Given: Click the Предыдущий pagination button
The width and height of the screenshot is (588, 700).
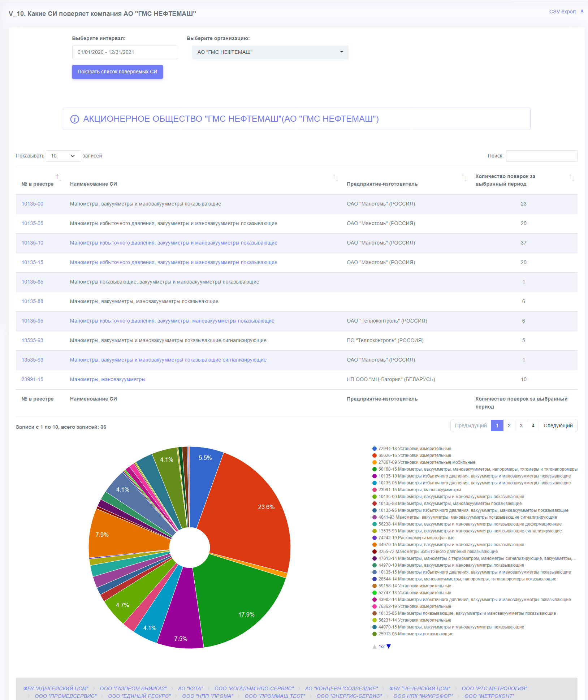Looking at the screenshot, I should click(x=471, y=425).
